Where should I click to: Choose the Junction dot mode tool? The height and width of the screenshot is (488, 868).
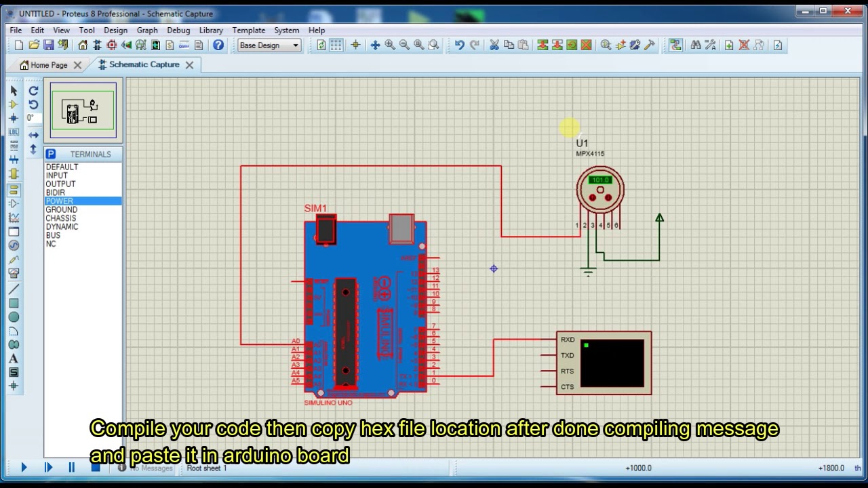click(x=14, y=118)
